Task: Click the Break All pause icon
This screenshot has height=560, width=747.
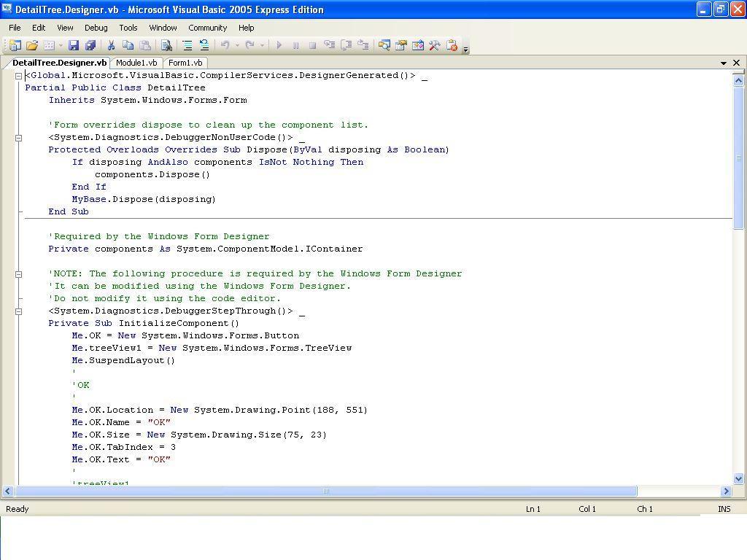Action: [296, 45]
